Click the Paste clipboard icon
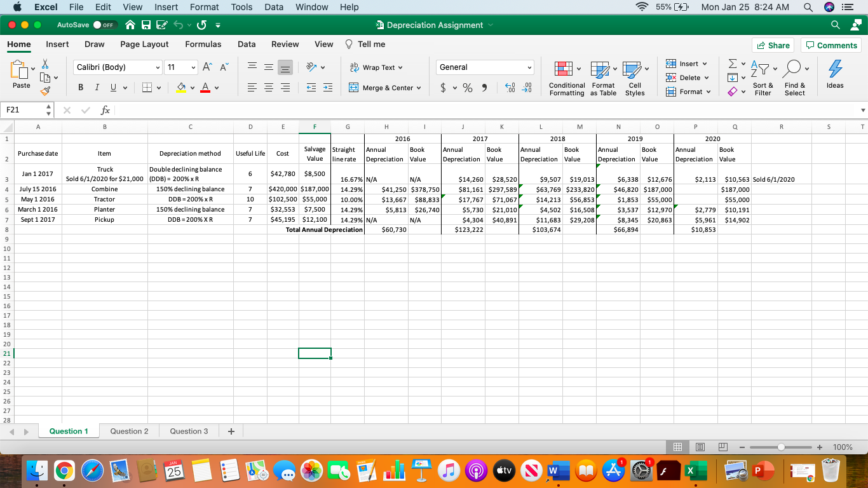The image size is (868, 488). (20, 70)
